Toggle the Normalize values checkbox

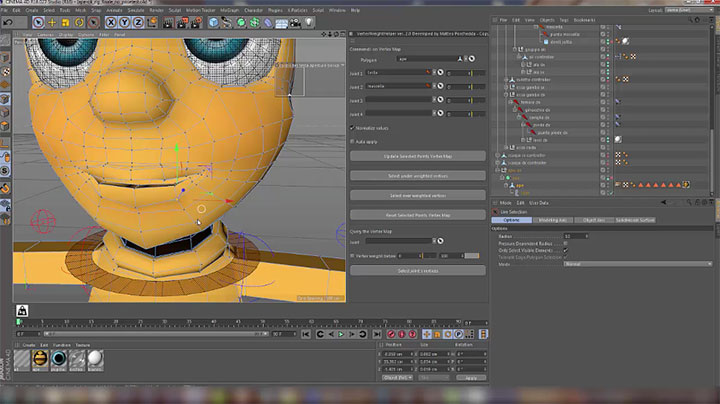352,128
